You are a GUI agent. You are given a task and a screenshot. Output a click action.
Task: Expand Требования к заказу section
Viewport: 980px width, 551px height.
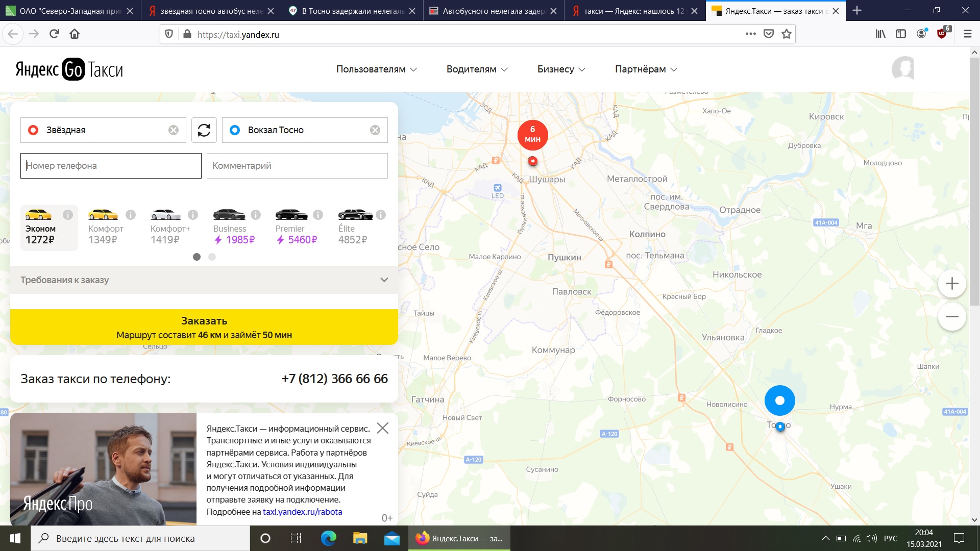[x=204, y=280]
